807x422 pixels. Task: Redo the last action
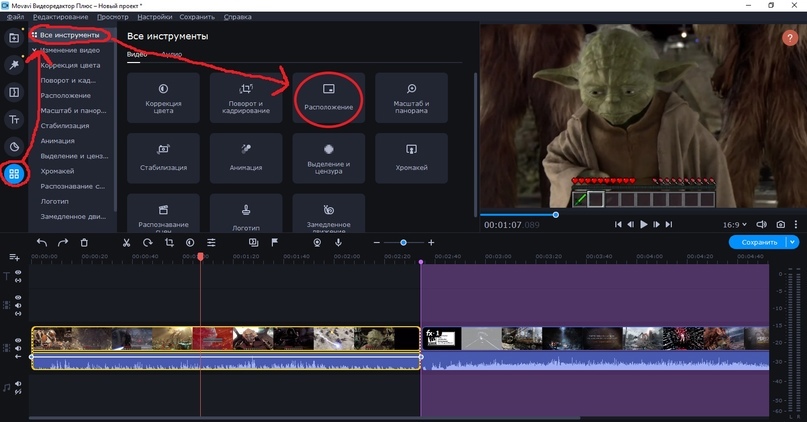pos(63,242)
